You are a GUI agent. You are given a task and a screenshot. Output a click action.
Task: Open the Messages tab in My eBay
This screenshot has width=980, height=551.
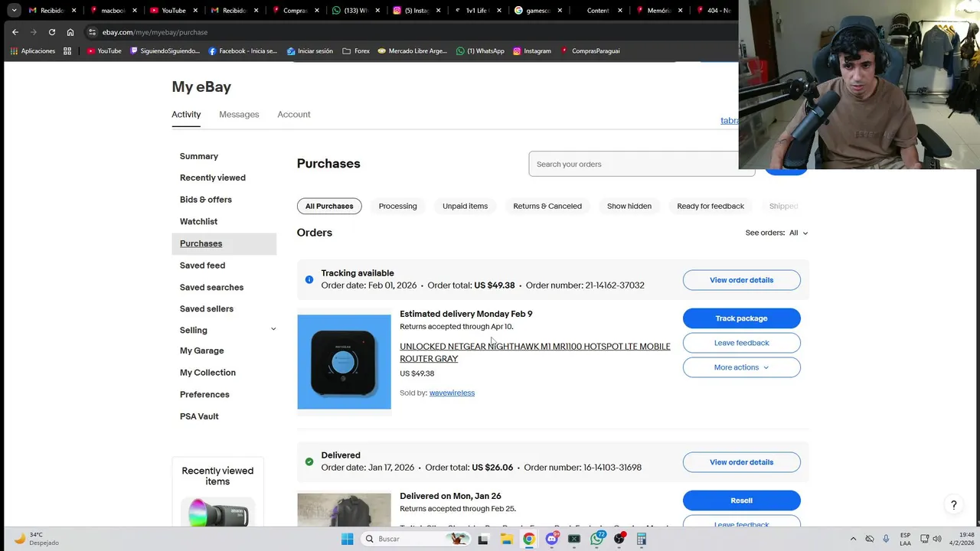239,115
